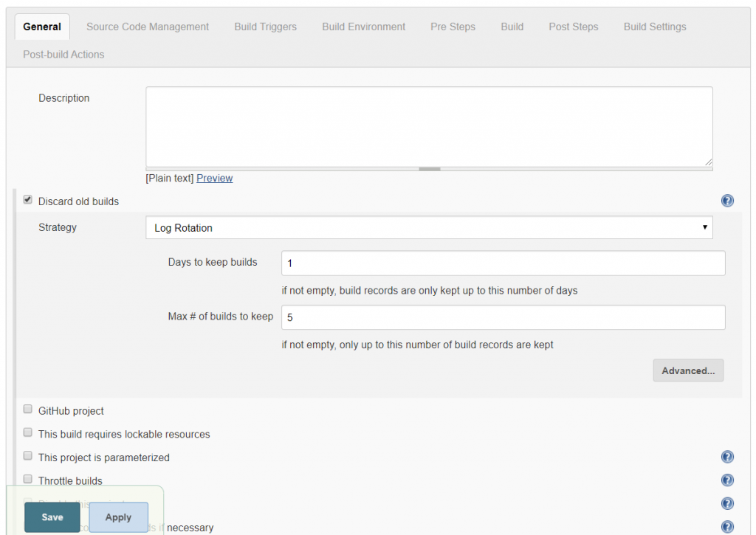
Task: Go to Source Code Management tab
Action: click(148, 27)
